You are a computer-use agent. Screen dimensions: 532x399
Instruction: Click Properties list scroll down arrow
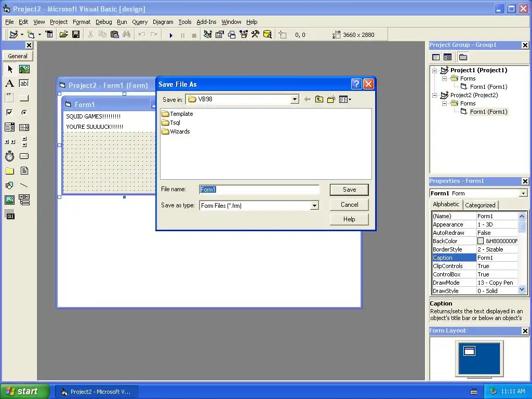pos(522,289)
